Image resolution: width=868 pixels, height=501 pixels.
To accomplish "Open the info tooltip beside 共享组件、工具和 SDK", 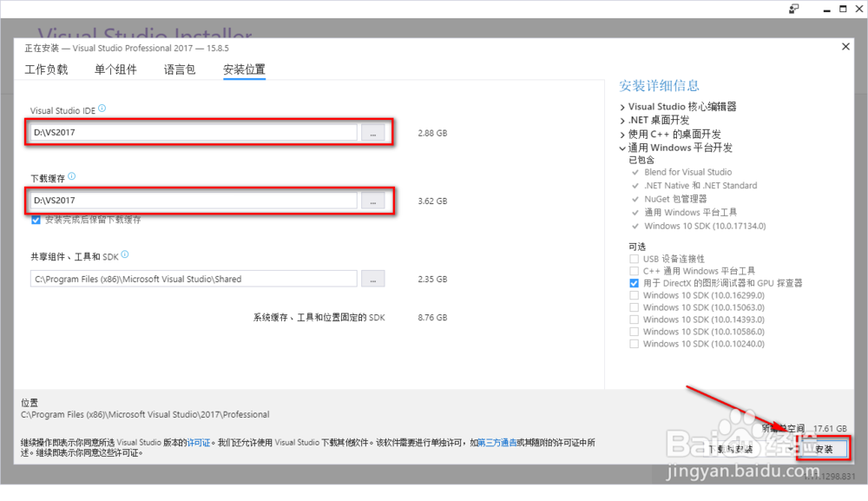I will (125, 254).
